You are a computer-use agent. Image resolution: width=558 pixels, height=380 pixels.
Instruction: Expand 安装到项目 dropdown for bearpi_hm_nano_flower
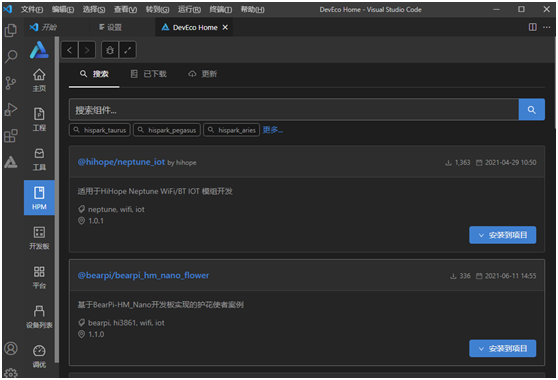tap(502, 348)
